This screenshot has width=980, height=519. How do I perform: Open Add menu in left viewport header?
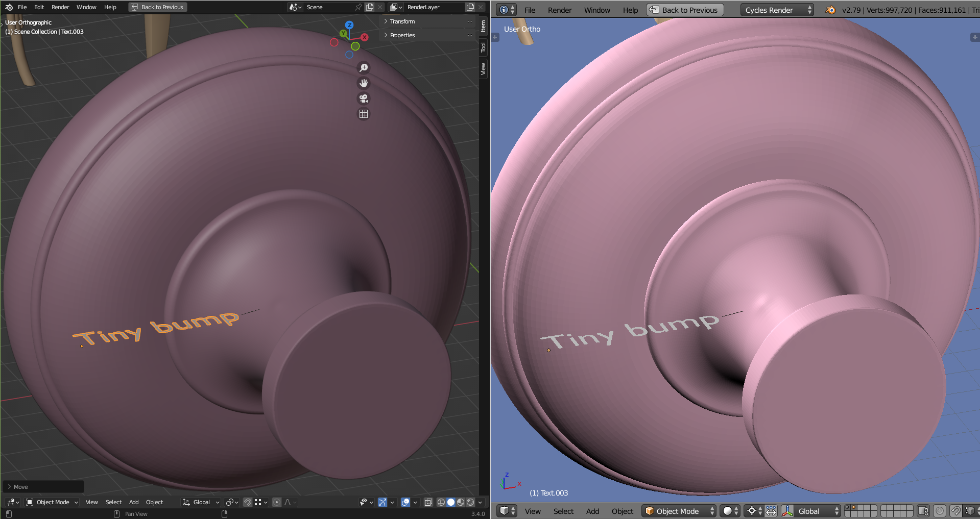[x=134, y=502]
